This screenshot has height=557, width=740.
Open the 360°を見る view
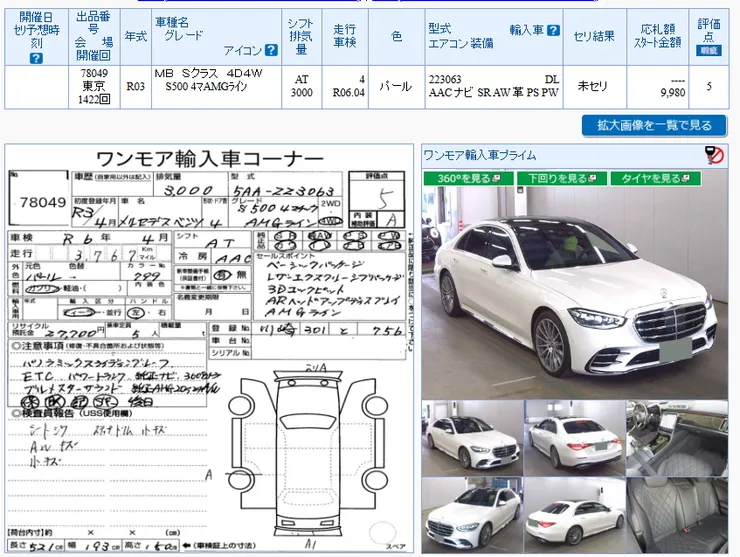pyautogui.click(x=468, y=178)
